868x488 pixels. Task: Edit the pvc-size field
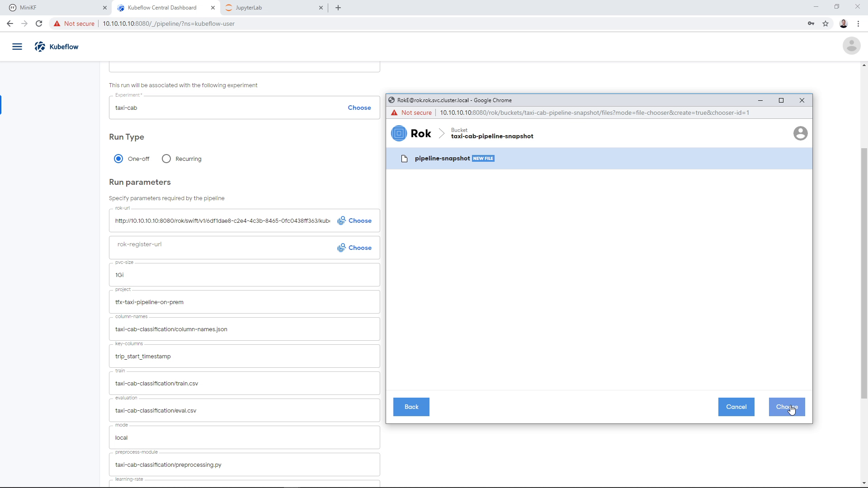click(244, 275)
